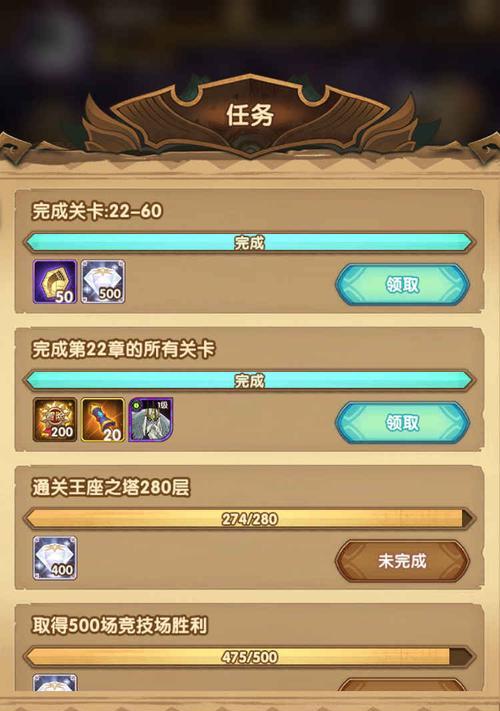
Task: Tap the gold helmet 50 reward icon
Action: coord(55,282)
